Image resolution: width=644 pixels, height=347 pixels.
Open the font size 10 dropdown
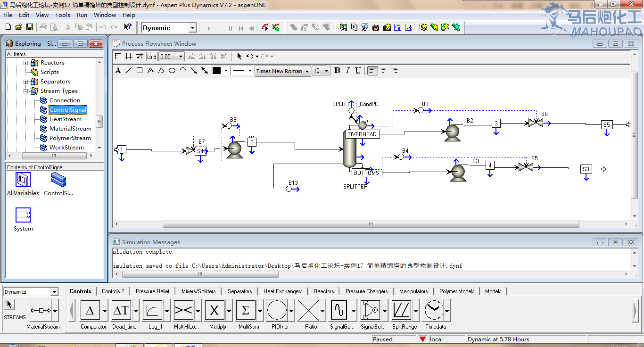[326, 71]
